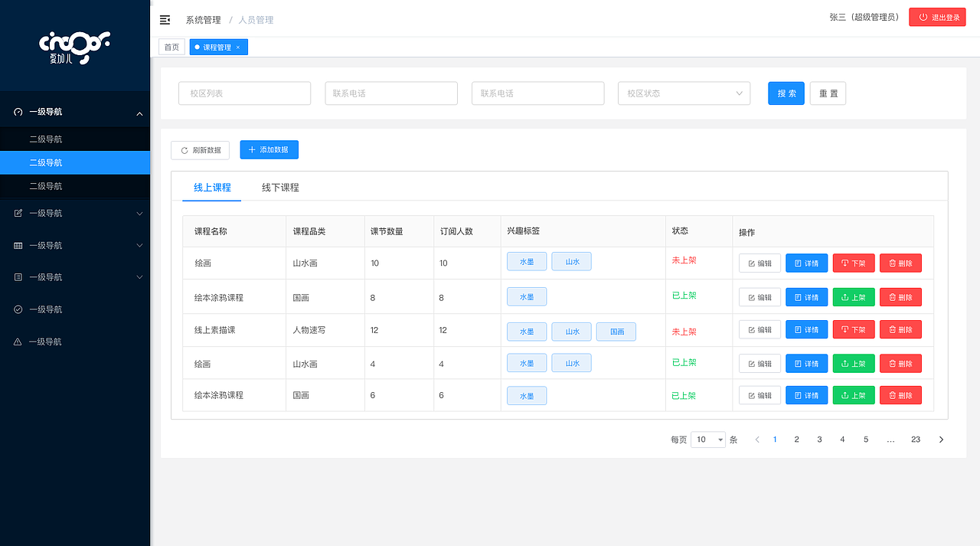The image size is (980, 546).
Task: Click the 兴趣标签 column header
Action: click(523, 231)
